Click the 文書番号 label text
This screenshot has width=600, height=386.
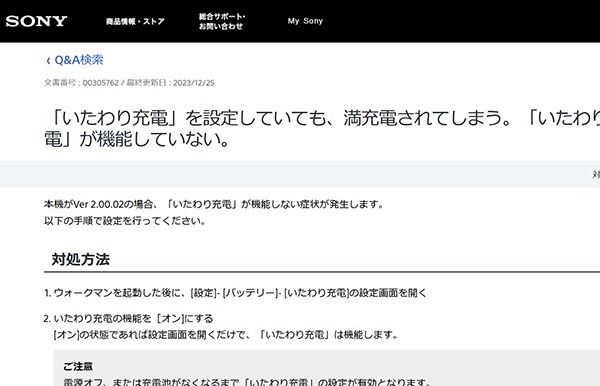[x=60, y=83]
